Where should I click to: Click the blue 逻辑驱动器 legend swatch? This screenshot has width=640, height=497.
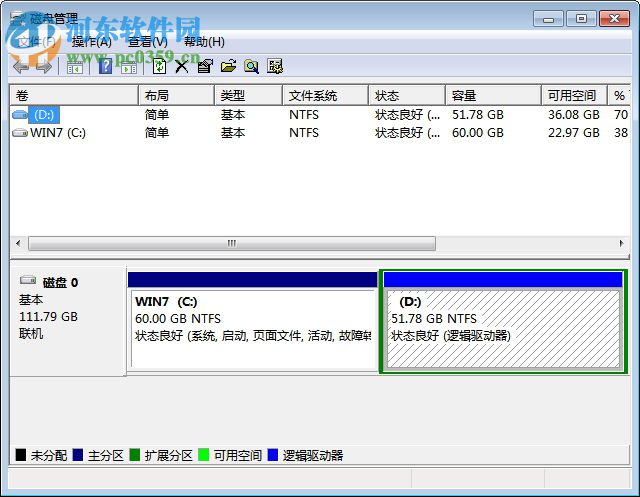(x=273, y=455)
